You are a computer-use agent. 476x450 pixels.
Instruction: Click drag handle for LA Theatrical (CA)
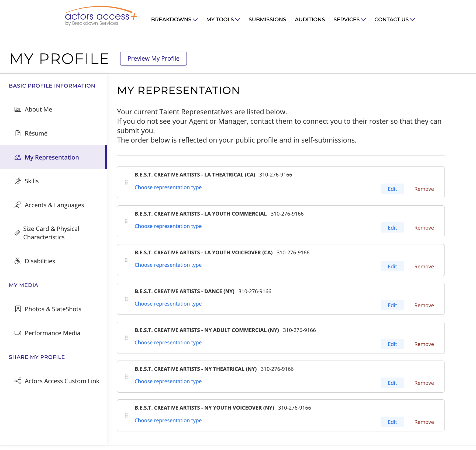pyautogui.click(x=126, y=182)
